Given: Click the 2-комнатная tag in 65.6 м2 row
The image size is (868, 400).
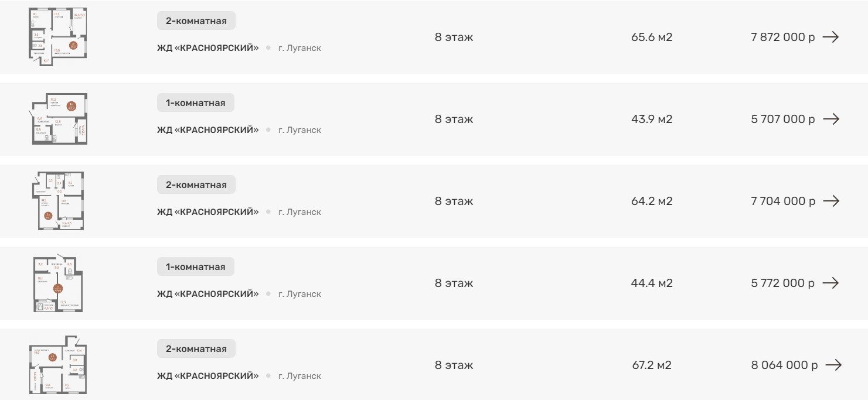Looking at the screenshot, I should coord(196,22).
